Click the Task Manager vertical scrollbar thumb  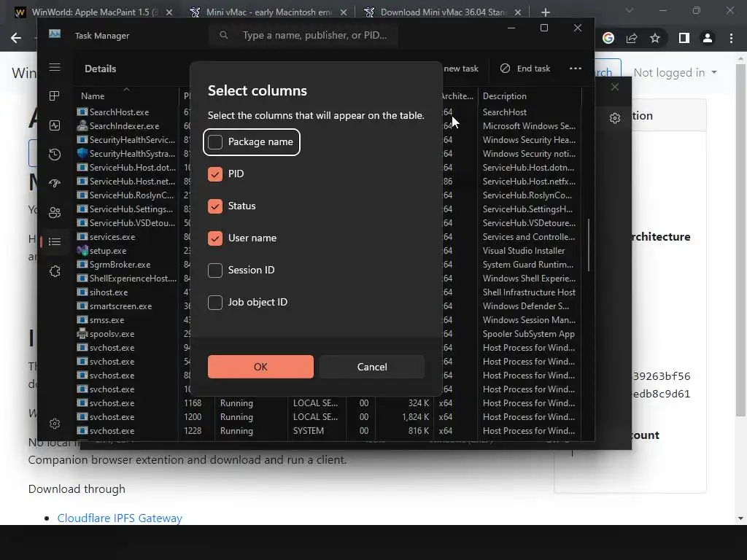click(x=589, y=245)
